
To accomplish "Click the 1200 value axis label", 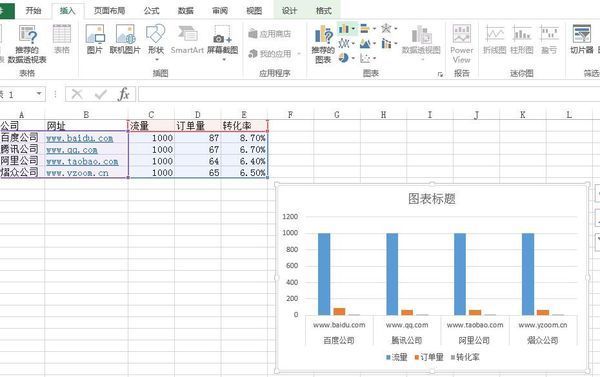I will [290, 217].
